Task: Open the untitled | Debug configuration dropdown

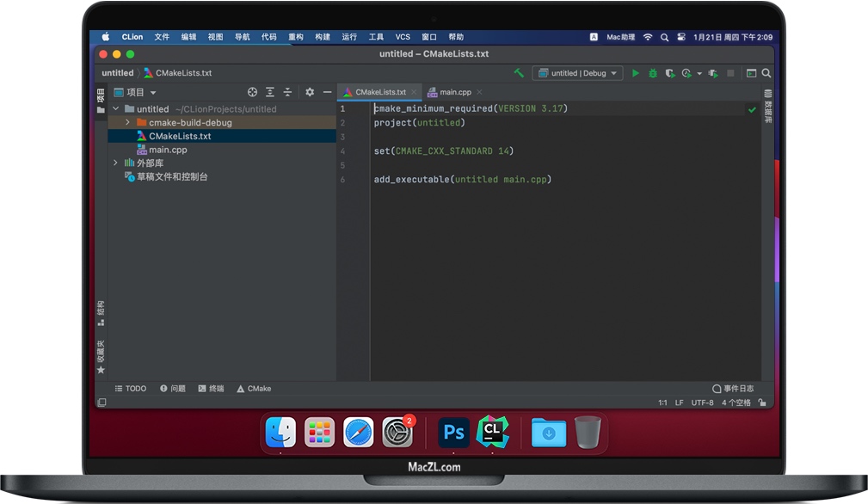Action: (577, 73)
